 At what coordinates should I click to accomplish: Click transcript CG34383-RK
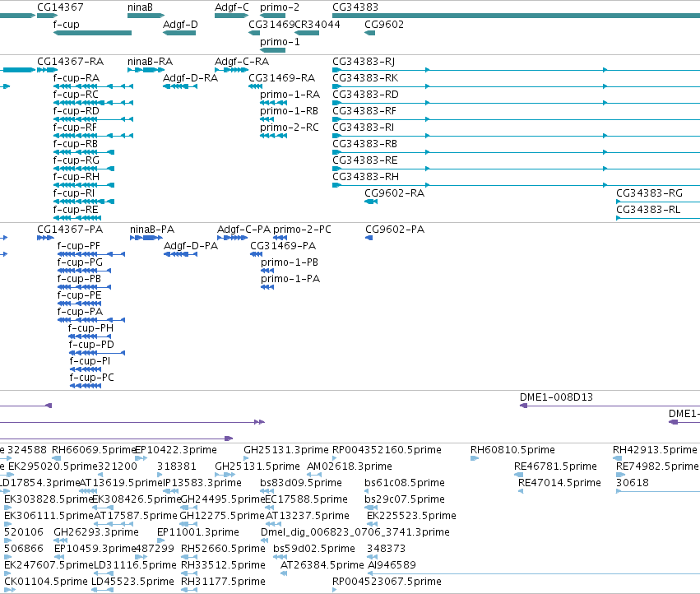coord(365,77)
